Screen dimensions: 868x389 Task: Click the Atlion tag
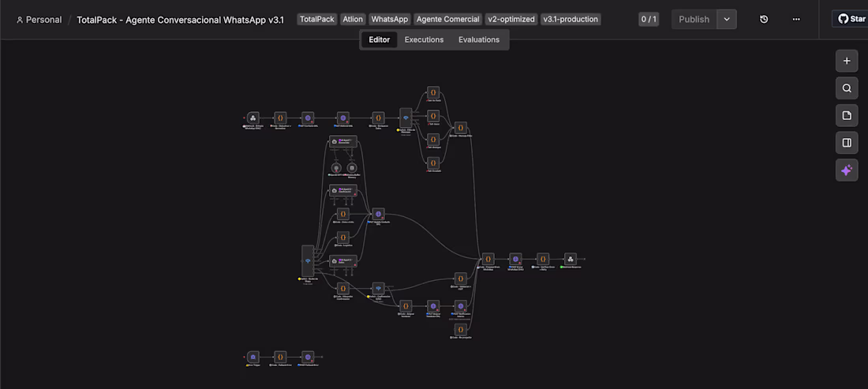tap(353, 20)
